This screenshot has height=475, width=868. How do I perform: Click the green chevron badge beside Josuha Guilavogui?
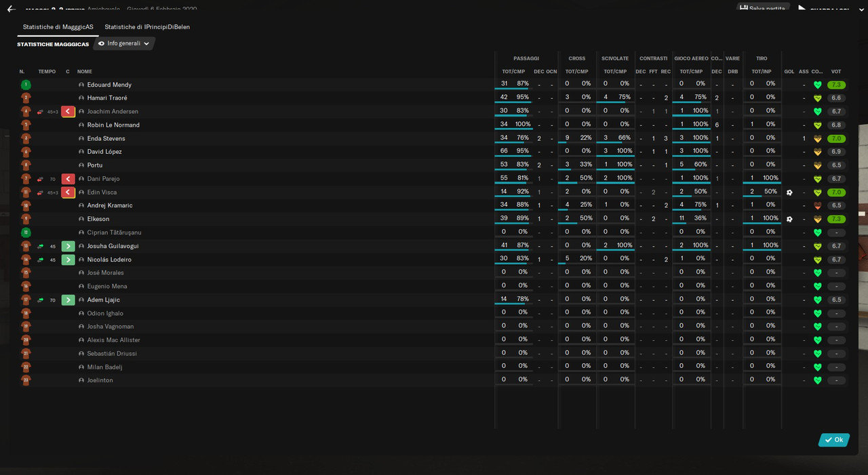(x=68, y=246)
